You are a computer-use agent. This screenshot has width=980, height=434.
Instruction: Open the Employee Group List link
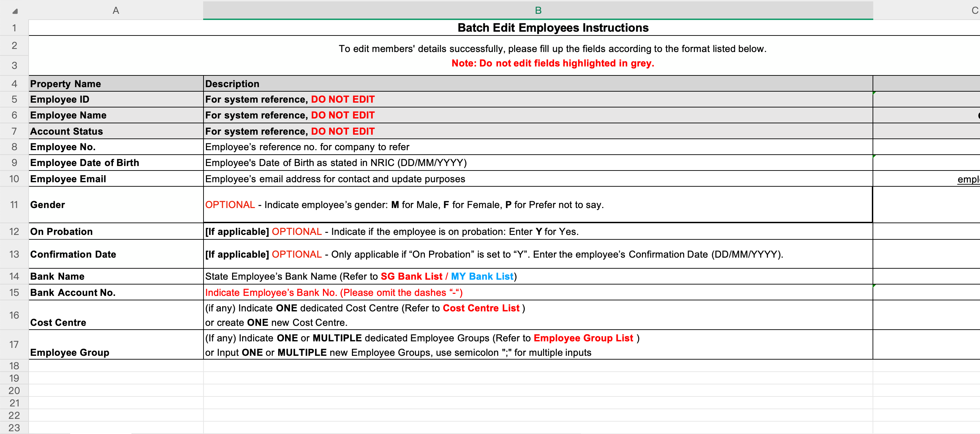(x=583, y=338)
